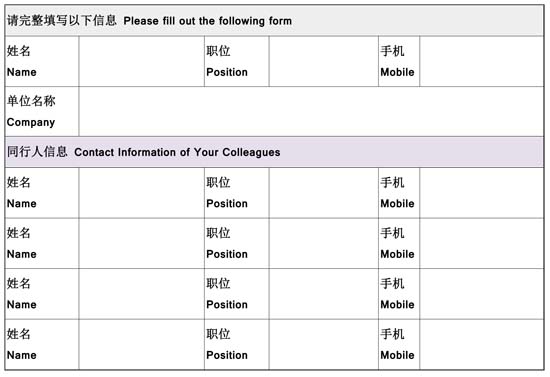Select the fourth colleague's Position field
550x377 pixels.
click(324, 344)
